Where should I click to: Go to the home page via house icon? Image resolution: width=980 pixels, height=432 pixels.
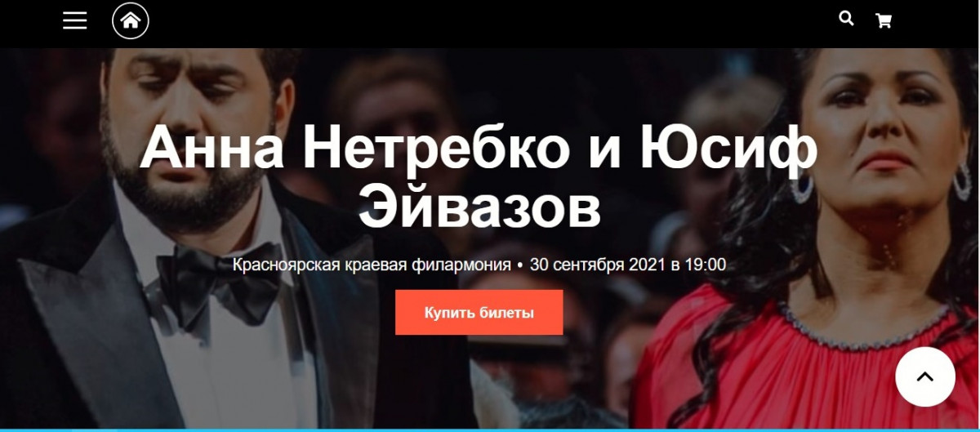(131, 21)
